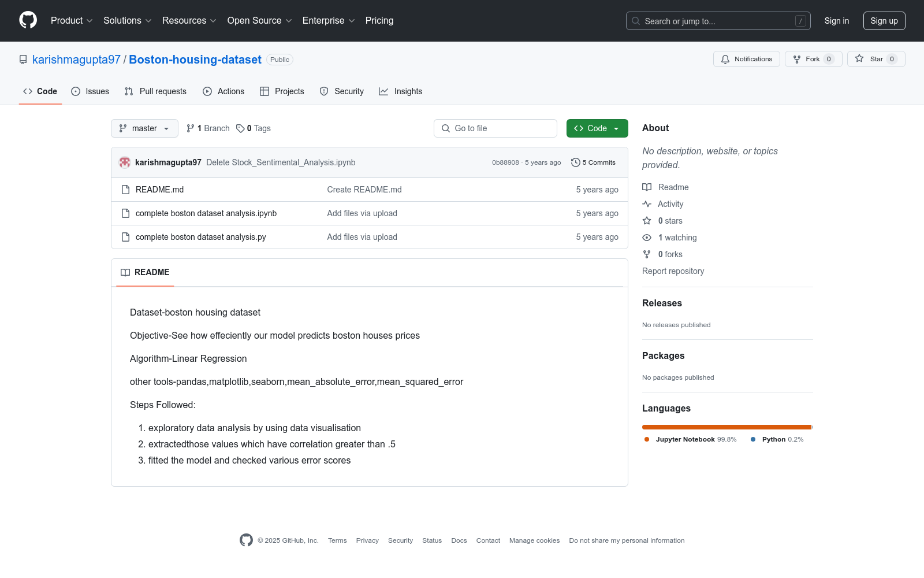Open commit message Delete Stock_Sentimental_Analysis.ipynb
This screenshot has height=578, width=924.
[281, 162]
